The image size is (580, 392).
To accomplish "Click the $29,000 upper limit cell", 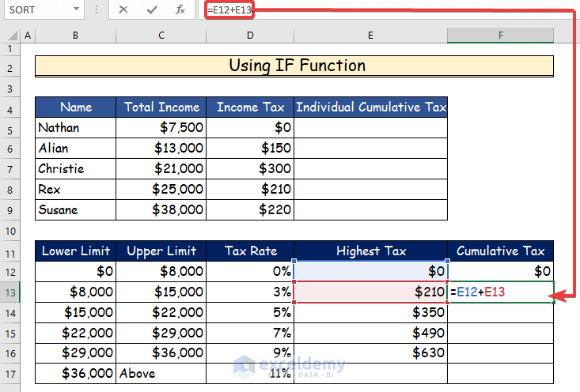I will point(161,334).
